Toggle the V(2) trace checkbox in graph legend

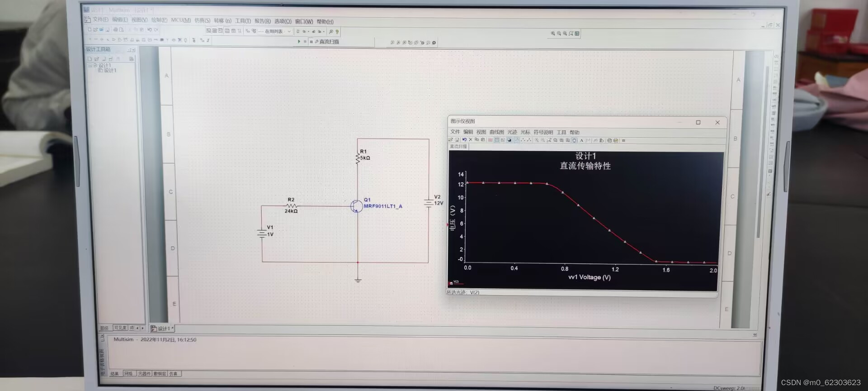(451, 283)
